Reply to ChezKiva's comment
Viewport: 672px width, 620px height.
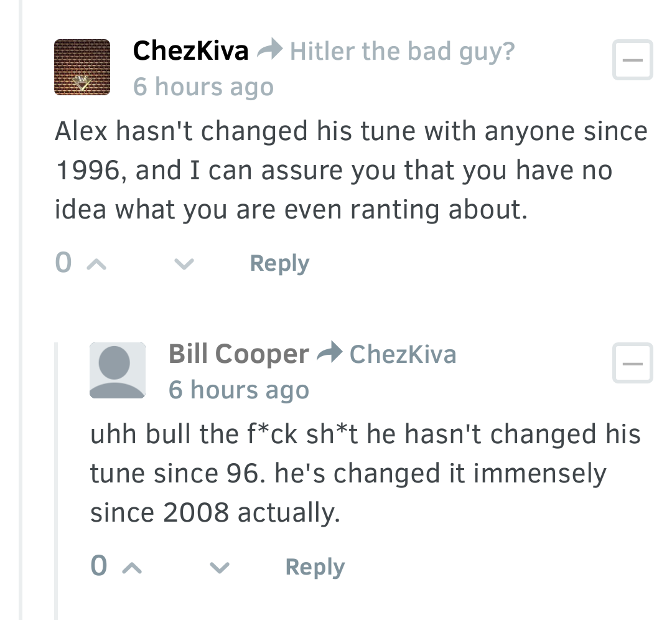point(279,264)
